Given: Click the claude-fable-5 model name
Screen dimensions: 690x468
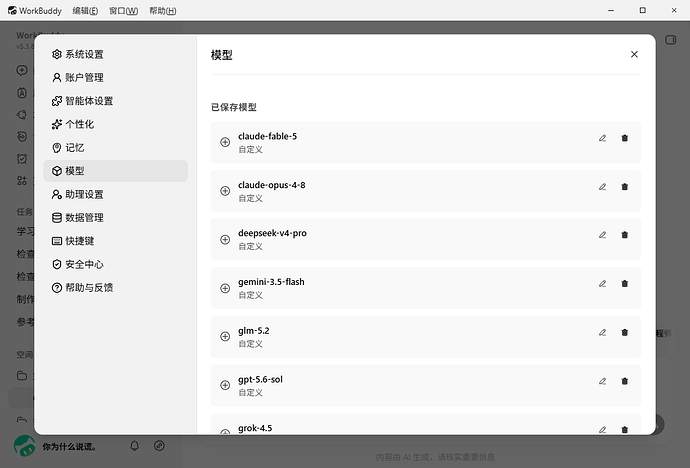Looking at the screenshot, I should tap(268, 136).
